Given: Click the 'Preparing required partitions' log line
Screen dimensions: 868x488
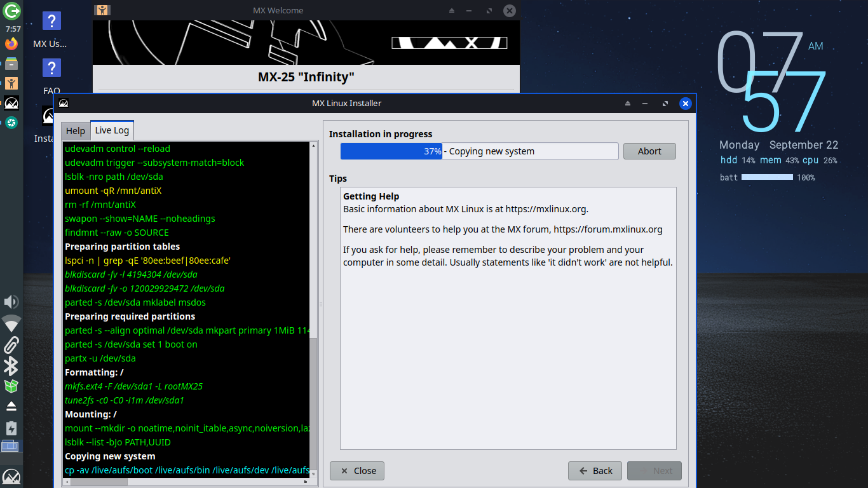Looking at the screenshot, I should pos(130,316).
